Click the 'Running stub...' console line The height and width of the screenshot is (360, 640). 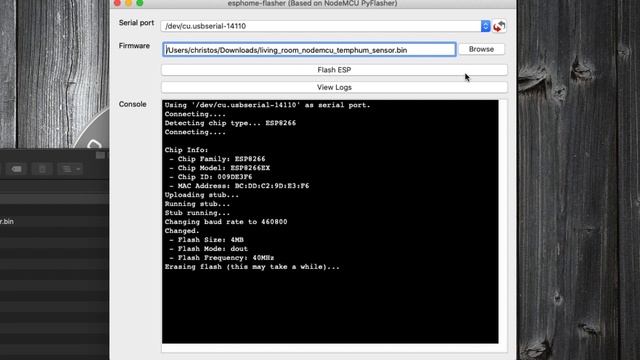tap(197, 204)
